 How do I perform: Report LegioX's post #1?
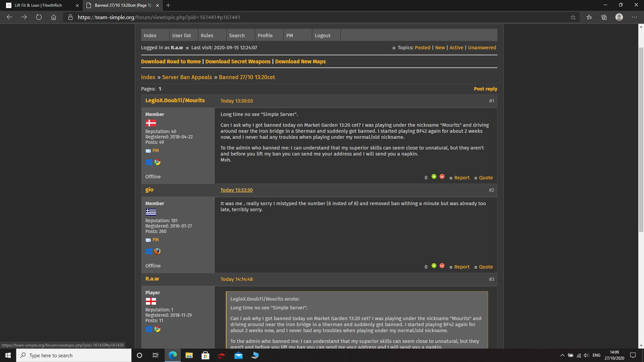[462, 177]
